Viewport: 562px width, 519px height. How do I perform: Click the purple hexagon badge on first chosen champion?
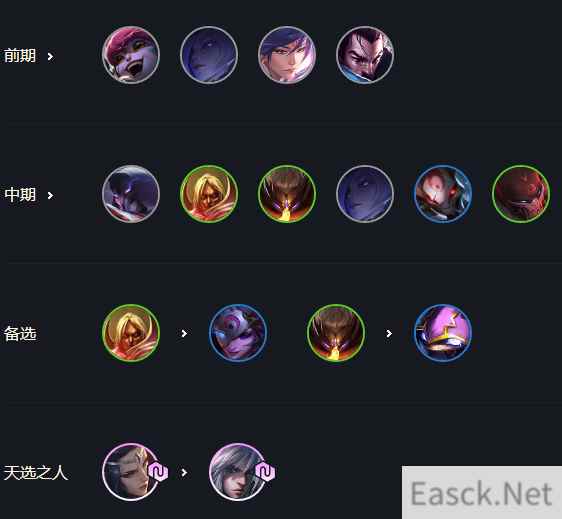pos(158,472)
